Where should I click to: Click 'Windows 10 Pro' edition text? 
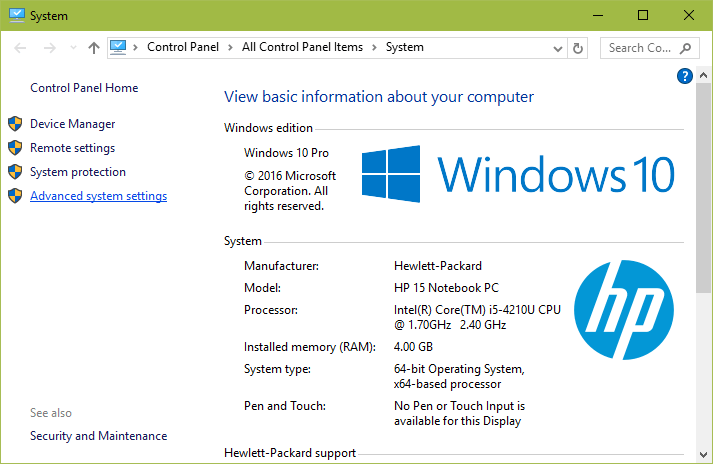pyautogui.click(x=286, y=153)
